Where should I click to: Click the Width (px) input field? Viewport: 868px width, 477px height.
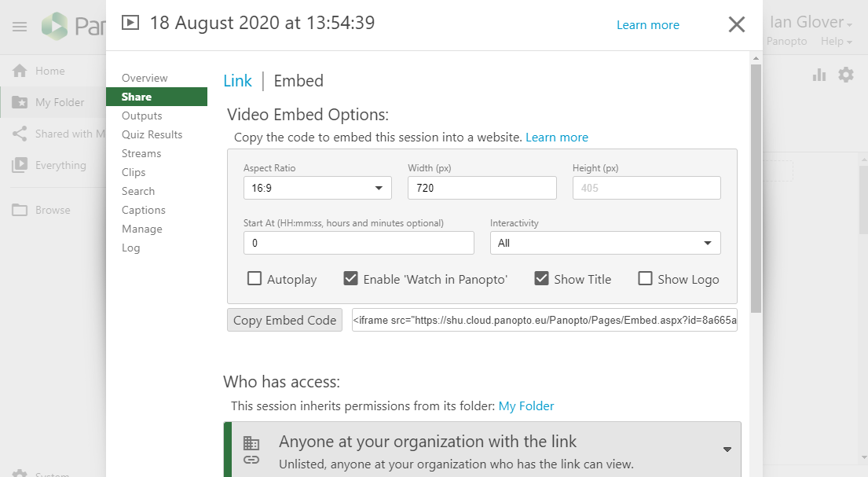click(482, 188)
